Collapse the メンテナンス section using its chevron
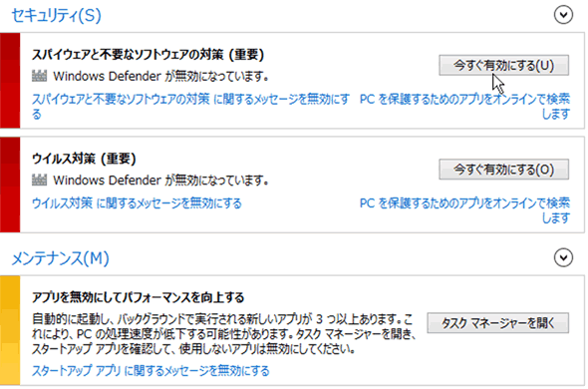This screenshot has height=389, width=588. tap(563, 257)
